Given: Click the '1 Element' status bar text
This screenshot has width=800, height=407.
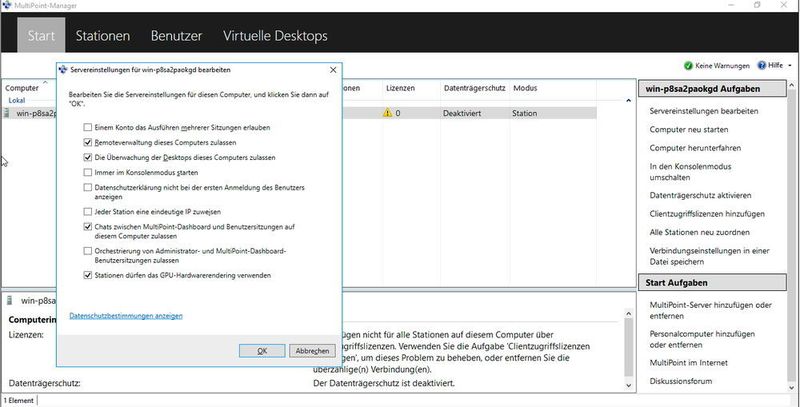Looking at the screenshot, I should pos(19,400).
